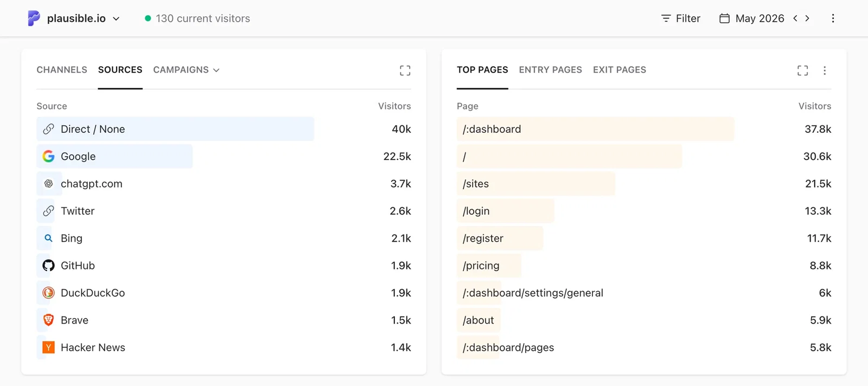This screenshot has width=868, height=386.
Task: Filter by the /pricing page
Action: coord(481,266)
